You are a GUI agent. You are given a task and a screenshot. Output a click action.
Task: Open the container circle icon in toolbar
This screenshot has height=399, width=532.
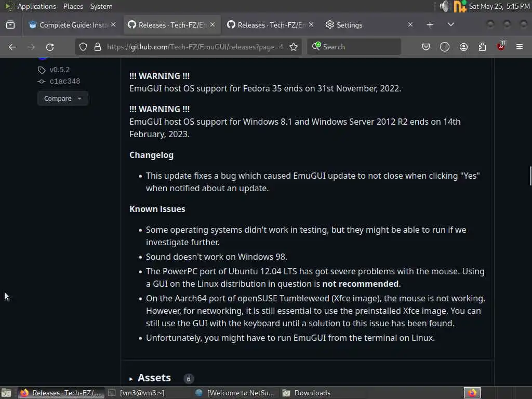tap(445, 47)
